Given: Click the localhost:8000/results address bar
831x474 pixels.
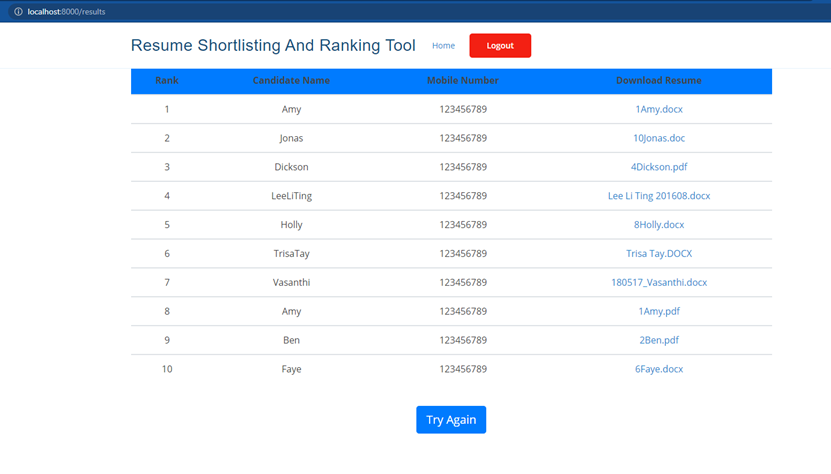Looking at the screenshot, I should [x=66, y=11].
